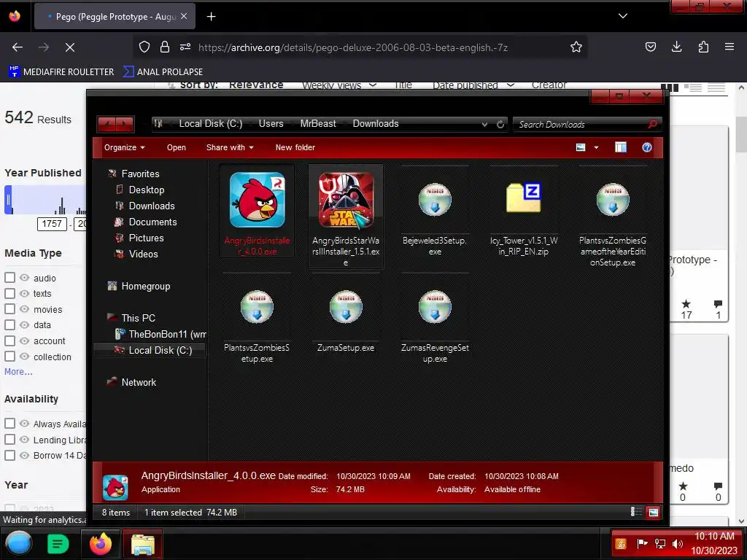The width and height of the screenshot is (747, 560).
Task: Go forward in explorer navigation
Action: coord(124,125)
